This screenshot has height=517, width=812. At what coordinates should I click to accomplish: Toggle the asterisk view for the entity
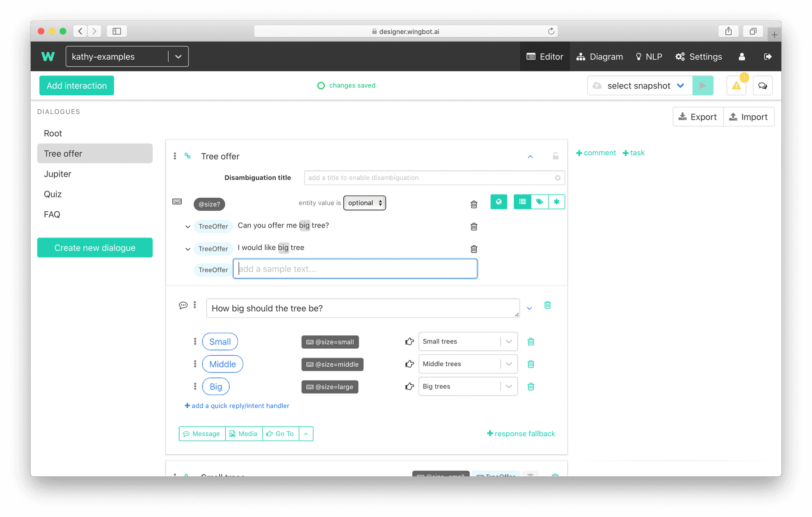(557, 202)
